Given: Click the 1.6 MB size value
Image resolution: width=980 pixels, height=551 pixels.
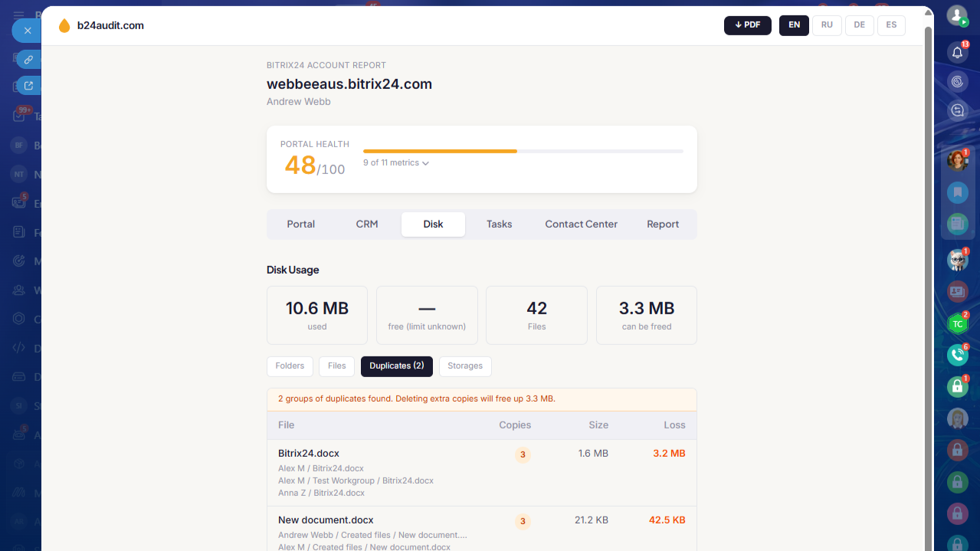Looking at the screenshot, I should [593, 454].
